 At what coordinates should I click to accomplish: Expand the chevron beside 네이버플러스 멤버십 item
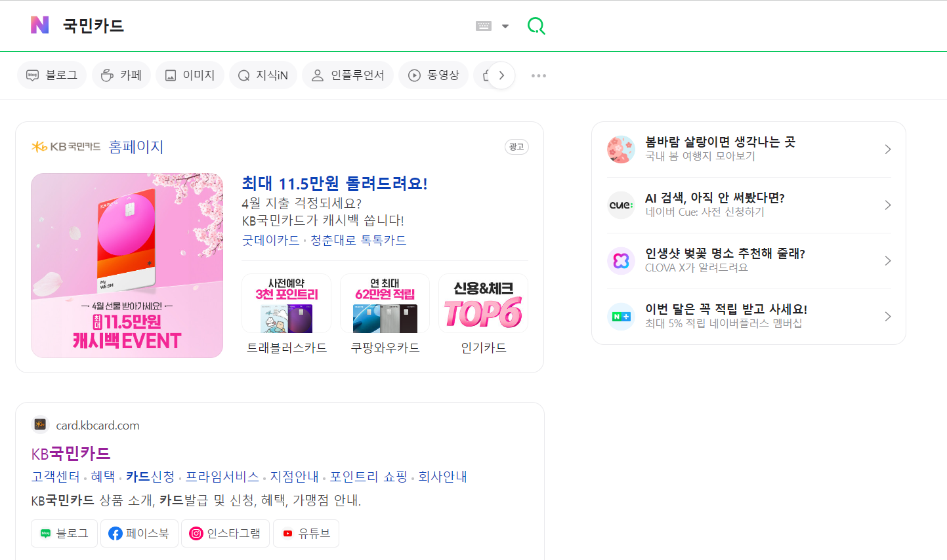point(887,317)
